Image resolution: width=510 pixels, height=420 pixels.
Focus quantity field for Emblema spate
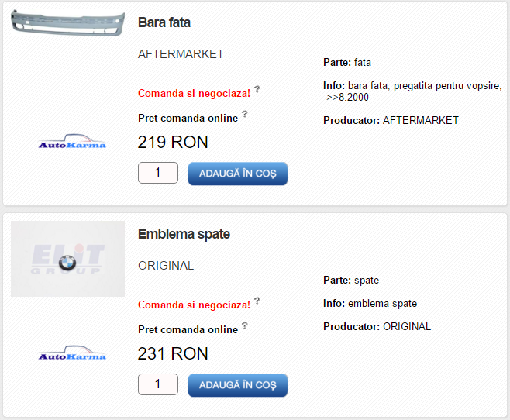click(x=158, y=384)
